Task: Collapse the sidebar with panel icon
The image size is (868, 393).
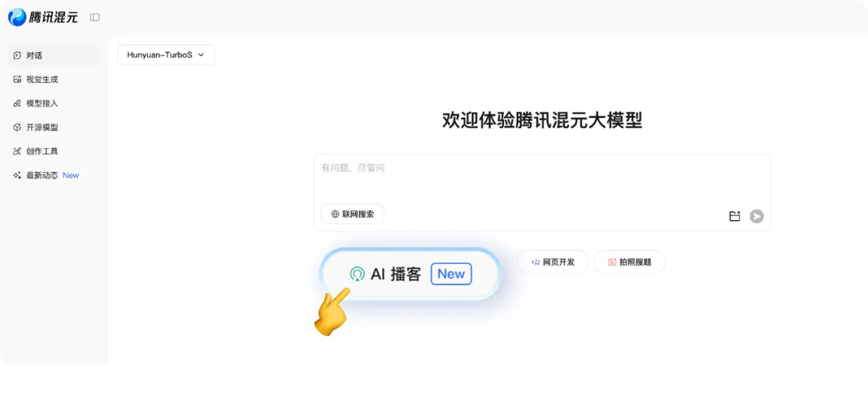Action: click(95, 17)
